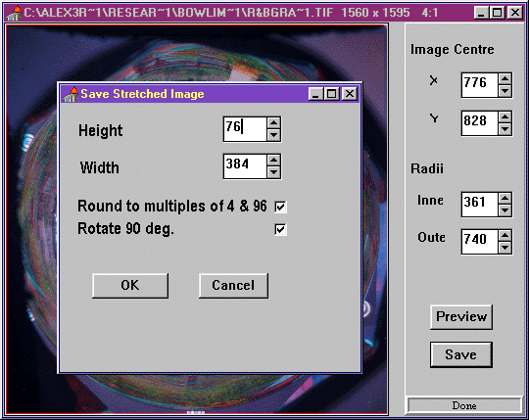Decrease Height with the down stepper arrow
Screen dimensions: 529x420
[273, 135]
